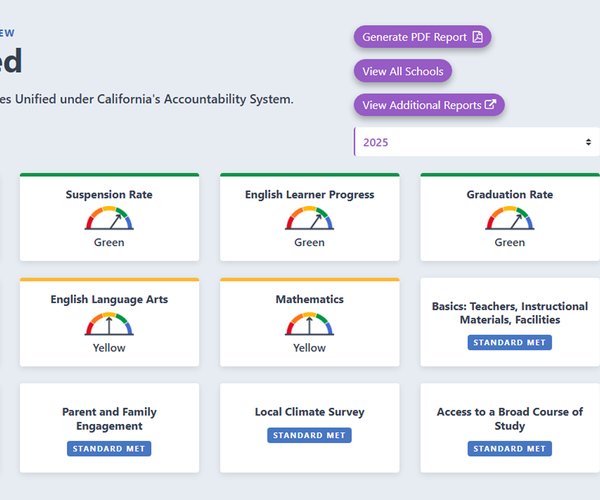The image size is (600, 500).
Task: Open the Parent and Family Engagement card
Action: (x=109, y=428)
